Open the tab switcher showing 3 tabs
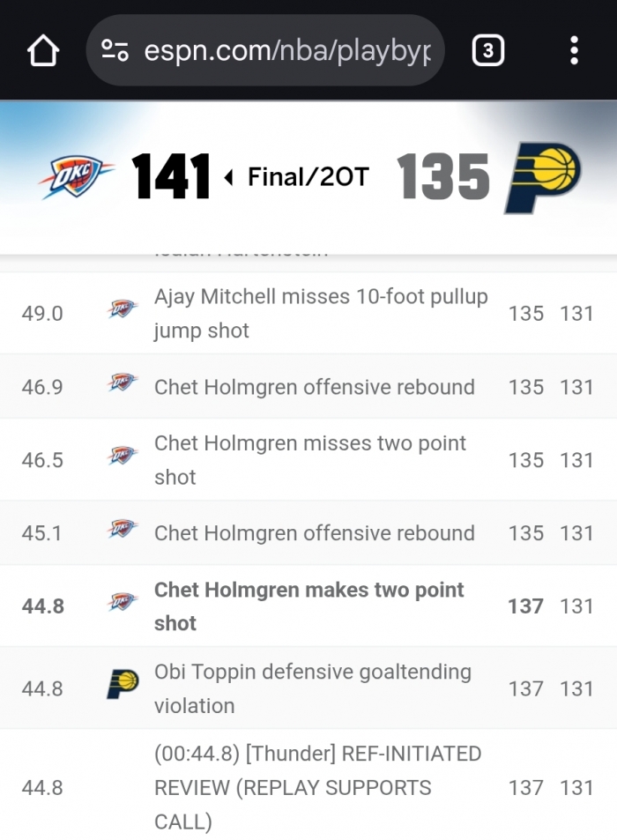617x840 pixels. coord(487,51)
